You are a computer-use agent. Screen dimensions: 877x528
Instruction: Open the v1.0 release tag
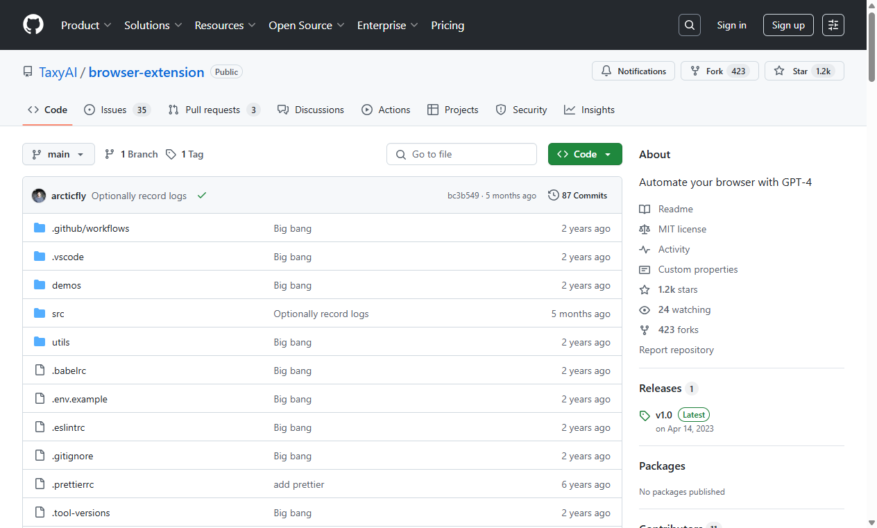click(663, 415)
